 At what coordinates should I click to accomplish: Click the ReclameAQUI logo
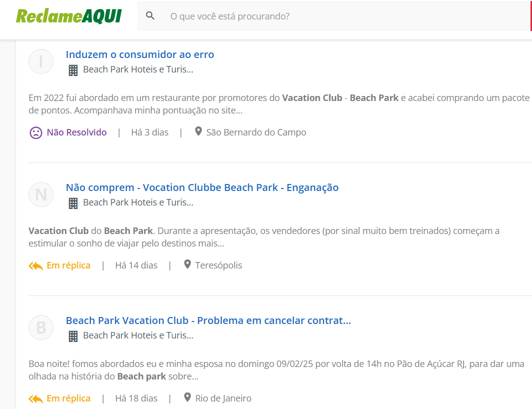click(x=68, y=16)
